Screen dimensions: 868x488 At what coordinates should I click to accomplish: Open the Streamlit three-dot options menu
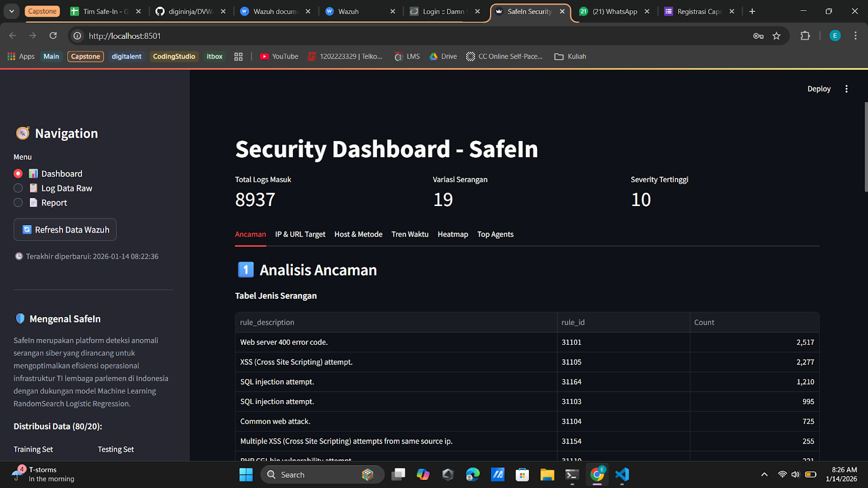coord(846,88)
